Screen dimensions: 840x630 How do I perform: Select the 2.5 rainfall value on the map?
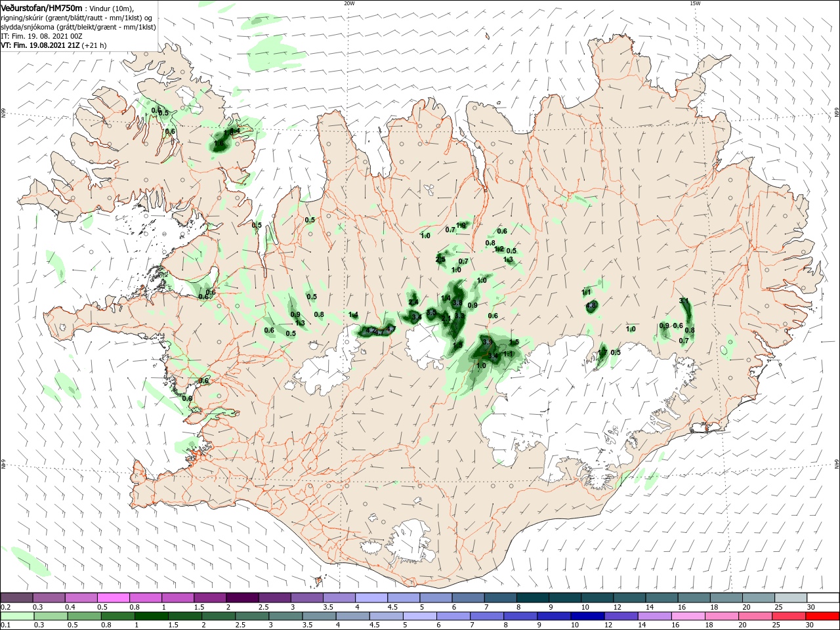pos(440,260)
